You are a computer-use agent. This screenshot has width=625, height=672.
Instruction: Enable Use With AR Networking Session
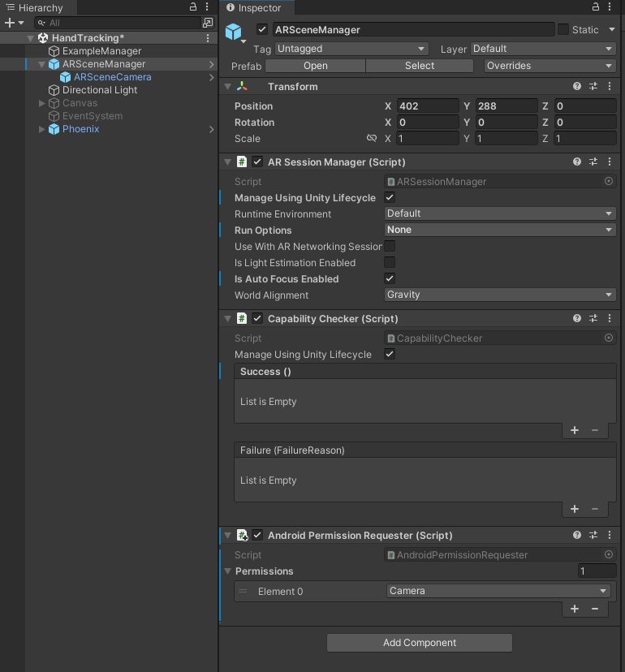point(390,247)
